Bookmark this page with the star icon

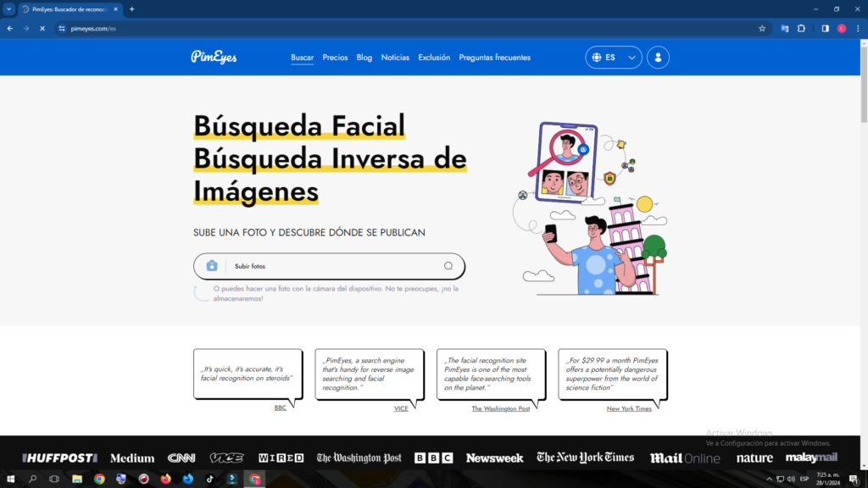(x=762, y=28)
